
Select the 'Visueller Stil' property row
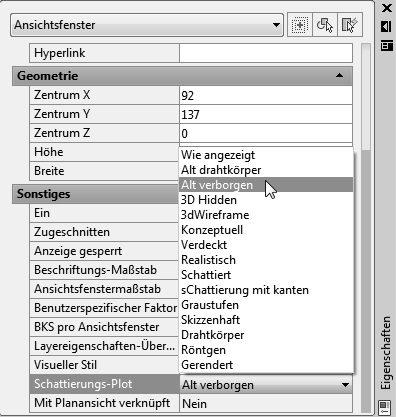click(x=104, y=365)
